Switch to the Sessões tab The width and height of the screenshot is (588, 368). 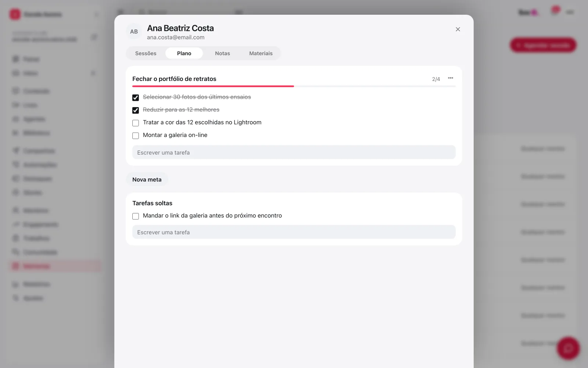click(146, 53)
